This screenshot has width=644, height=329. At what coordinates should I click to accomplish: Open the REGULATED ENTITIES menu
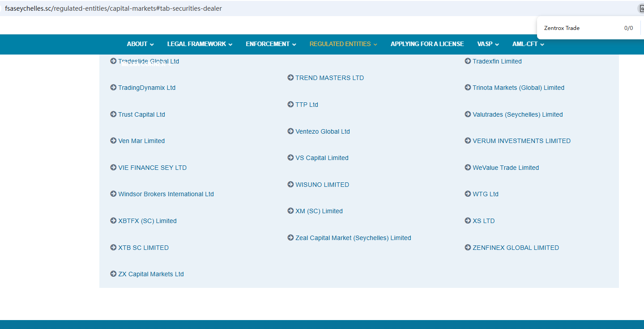343,44
